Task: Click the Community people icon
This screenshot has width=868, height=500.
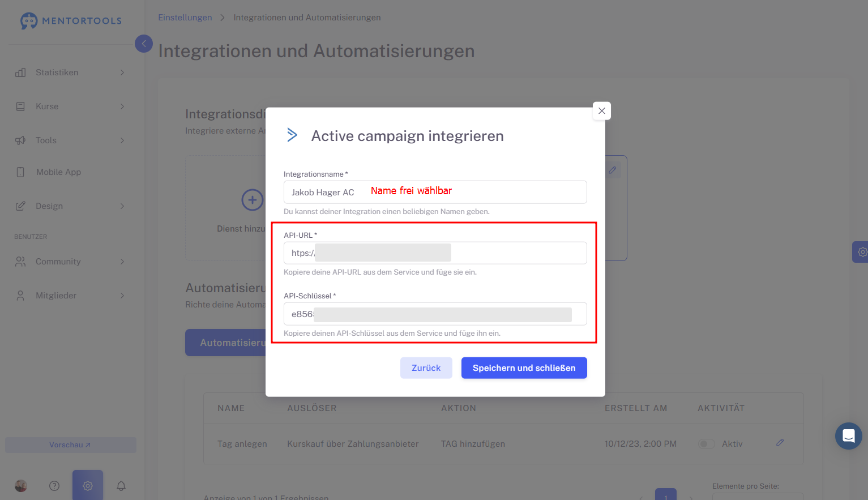Action: pyautogui.click(x=20, y=262)
